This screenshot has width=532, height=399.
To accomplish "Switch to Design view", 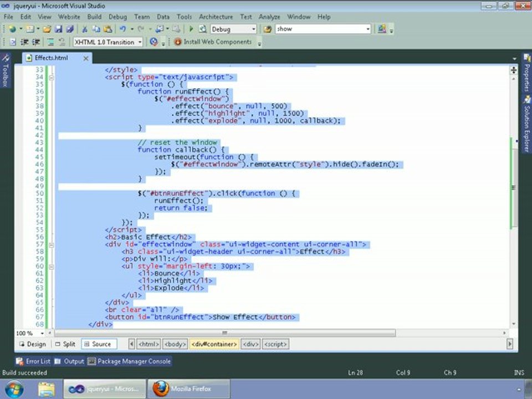I will click(x=33, y=344).
